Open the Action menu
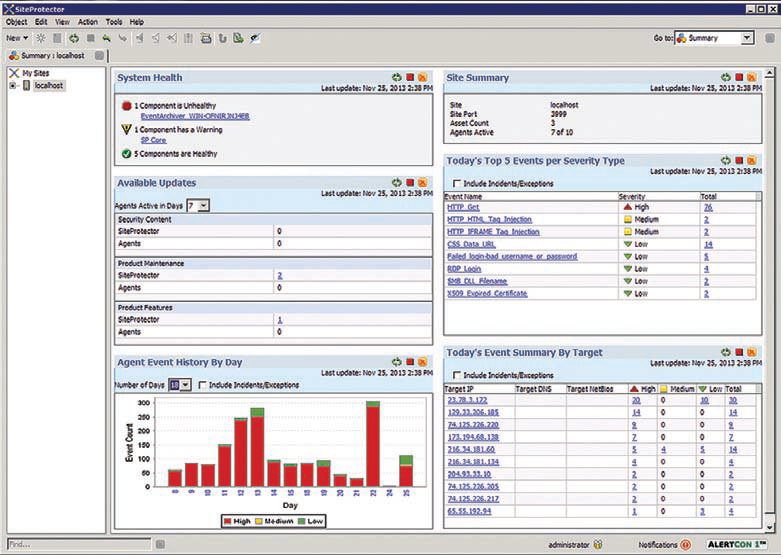This screenshot has width=783, height=558. [x=87, y=22]
